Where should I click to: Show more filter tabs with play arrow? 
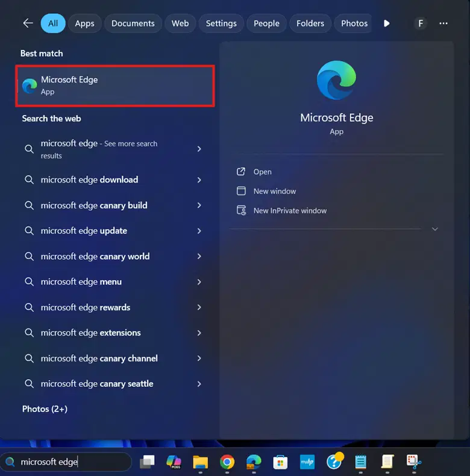[x=386, y=23]
